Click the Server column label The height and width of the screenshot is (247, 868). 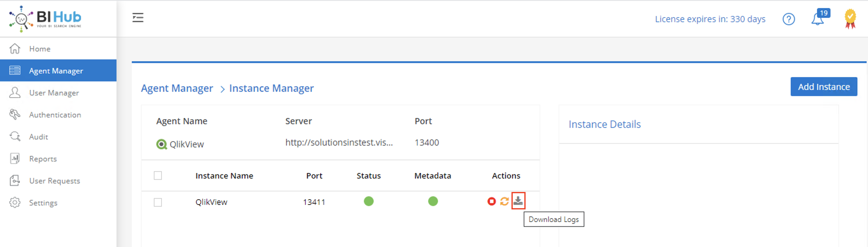(x=299, y=121)
